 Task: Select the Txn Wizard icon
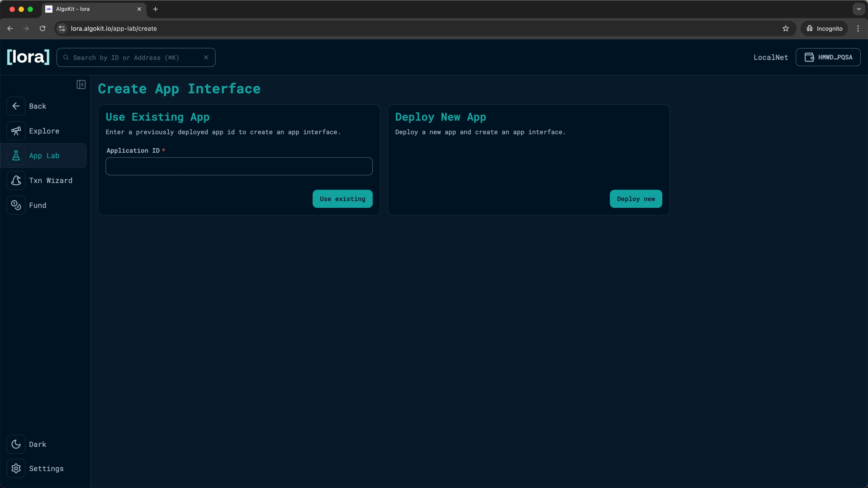coord(16,180)
